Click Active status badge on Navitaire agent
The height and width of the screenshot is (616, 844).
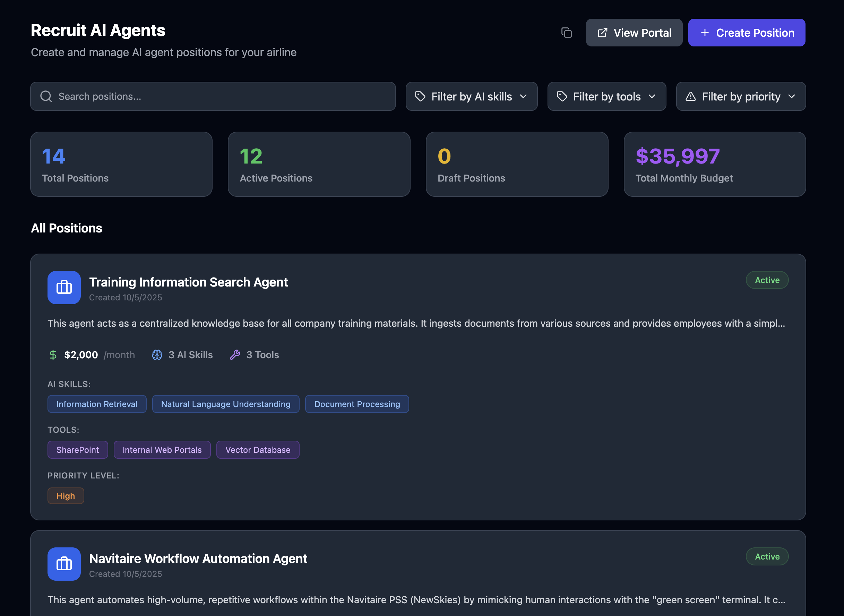[767, 556]
